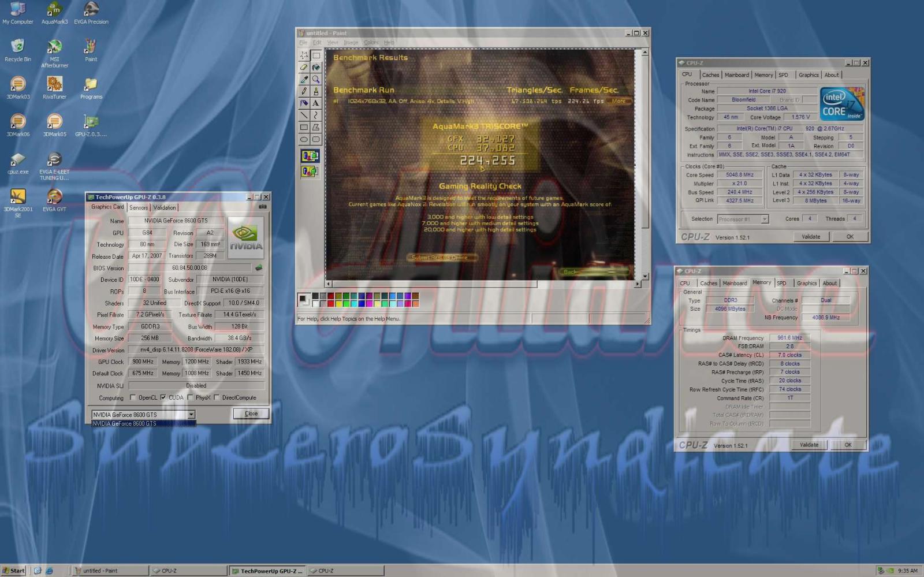The image size is (924, 577).
Task: Open the Image menu in Paint
Action: (x=351, y=43)
